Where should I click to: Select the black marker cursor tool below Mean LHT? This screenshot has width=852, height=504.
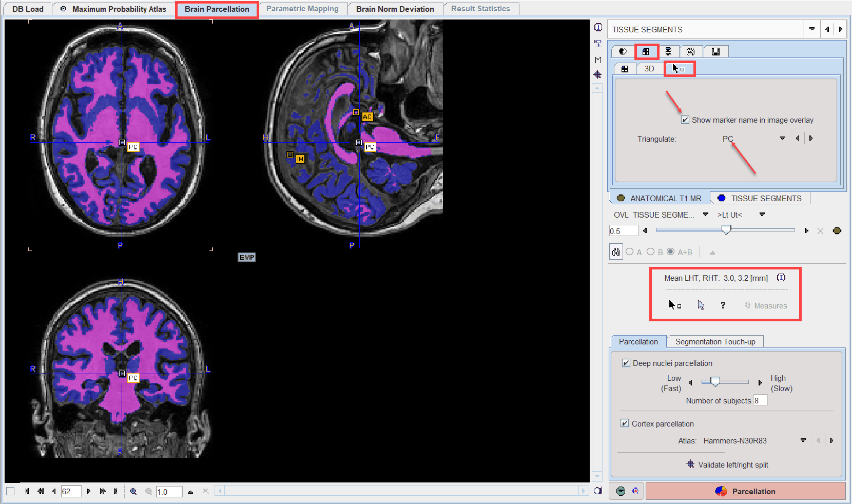[675, 305]
